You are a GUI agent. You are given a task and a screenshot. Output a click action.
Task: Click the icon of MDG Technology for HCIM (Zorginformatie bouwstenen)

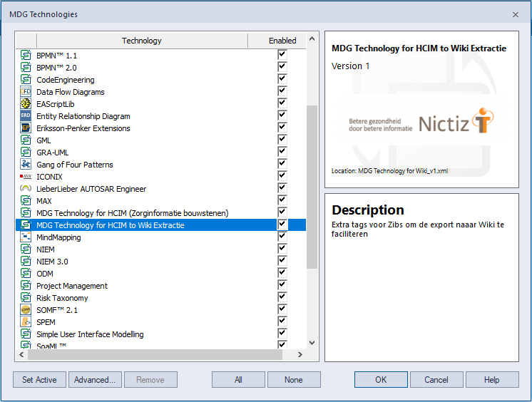pyautogui.click(x=26, y=213)
